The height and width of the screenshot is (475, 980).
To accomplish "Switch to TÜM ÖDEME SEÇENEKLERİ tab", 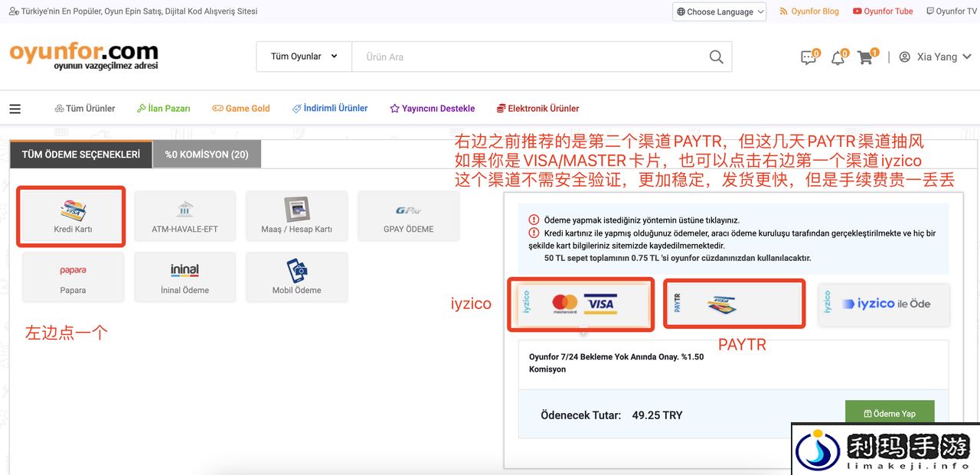I will coord(81,155).
